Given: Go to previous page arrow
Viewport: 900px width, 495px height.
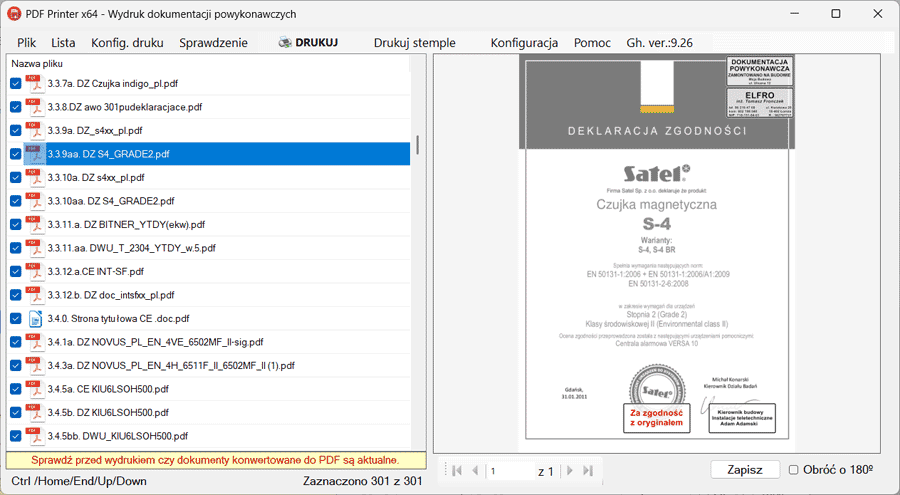Looking at the screenshot, I should pos(475,470).
